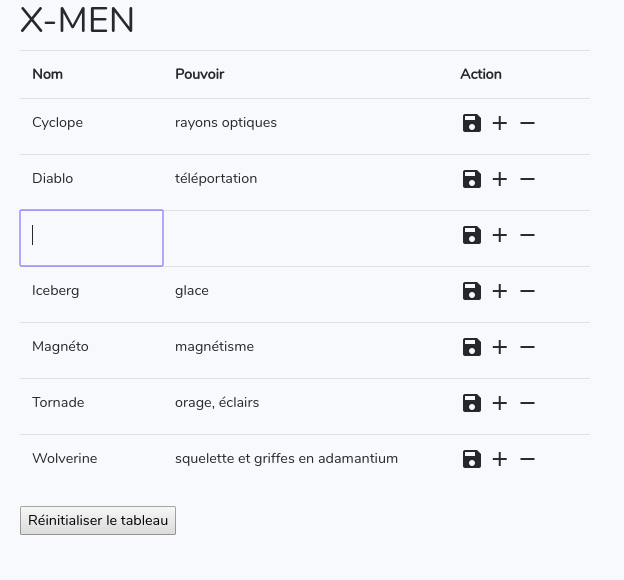Remove the Wolverine row

(x=528, y=459)
